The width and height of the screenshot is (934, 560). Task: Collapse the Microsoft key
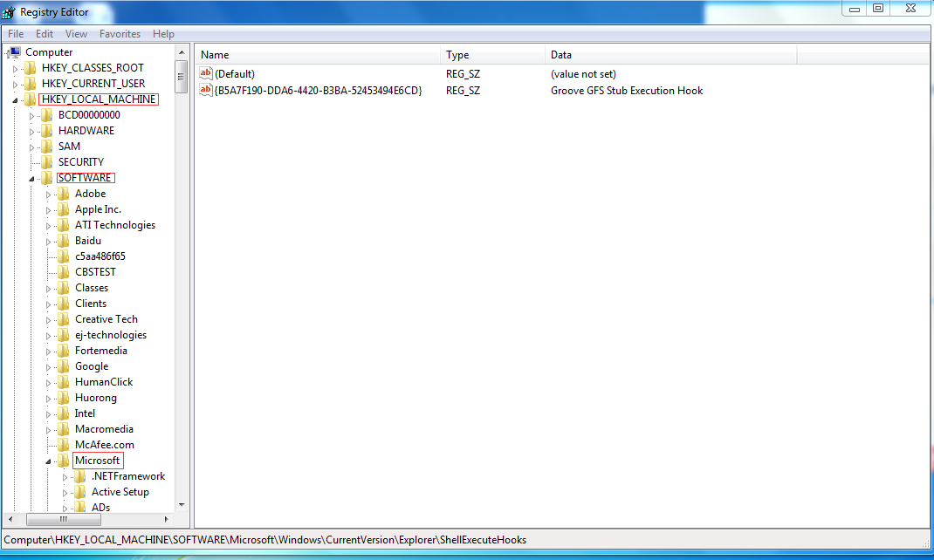coord(49,461)
